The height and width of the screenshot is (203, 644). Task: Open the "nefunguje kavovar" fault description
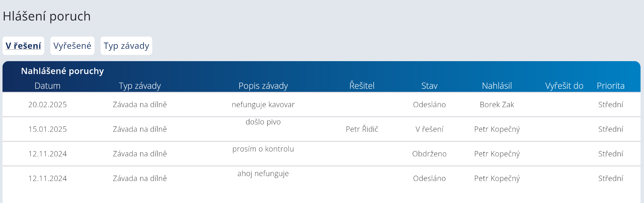pos(263,105)
